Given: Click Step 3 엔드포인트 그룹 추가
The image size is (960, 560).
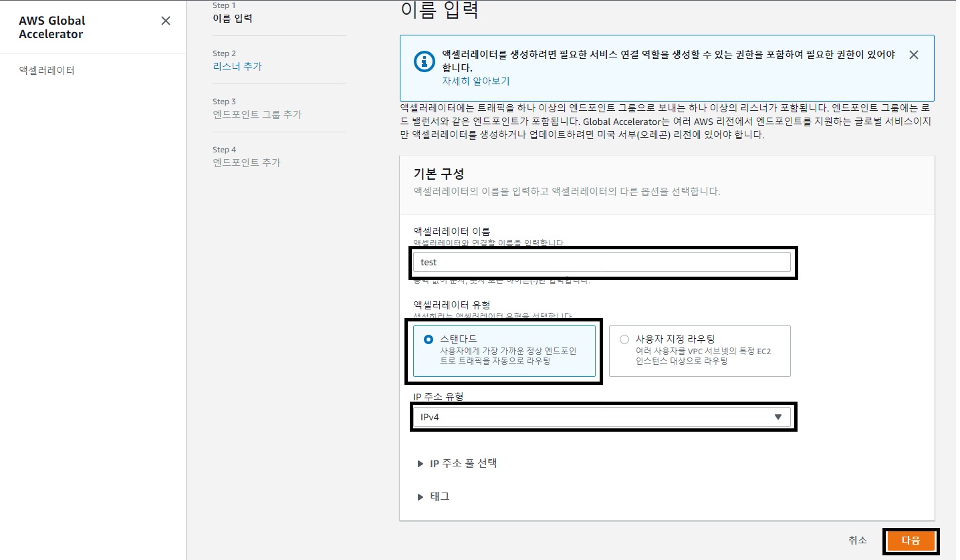Looking at the screenshot, I should 257,114.
